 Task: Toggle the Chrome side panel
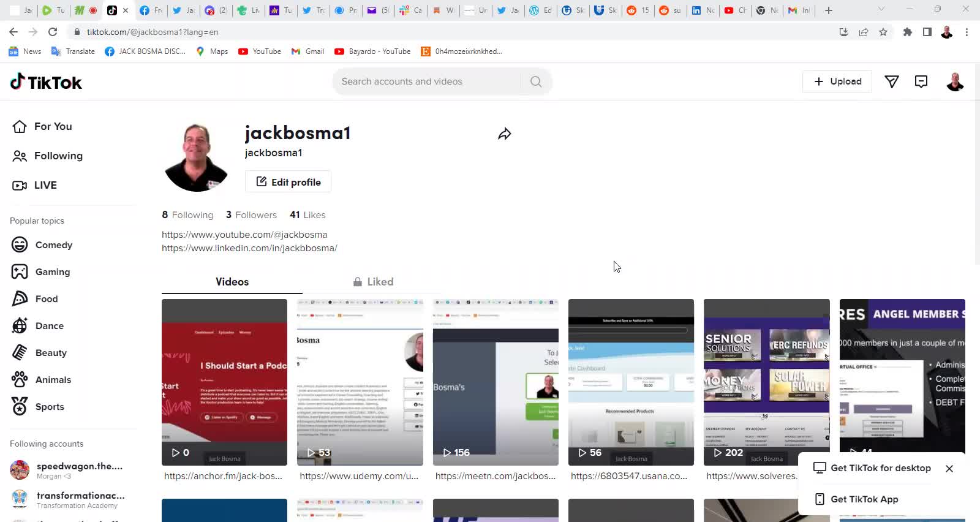(x=927, y=32)
